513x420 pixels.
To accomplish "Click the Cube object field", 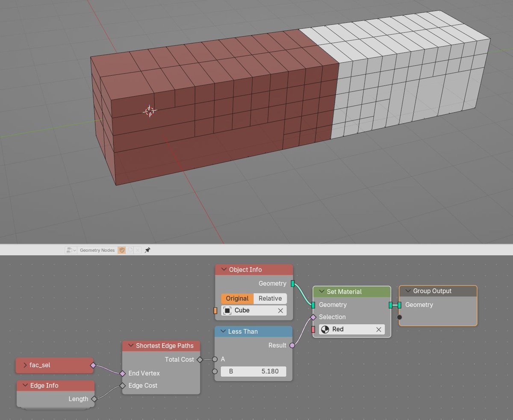I will coord(254,311).
